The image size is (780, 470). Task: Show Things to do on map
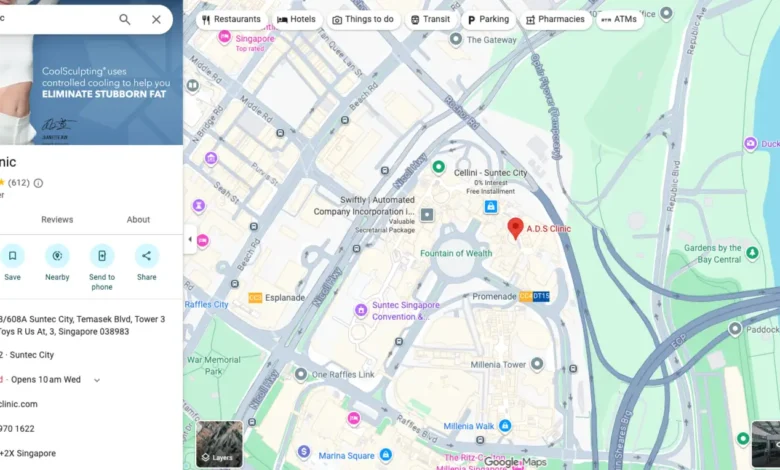(x=363, y=19)
